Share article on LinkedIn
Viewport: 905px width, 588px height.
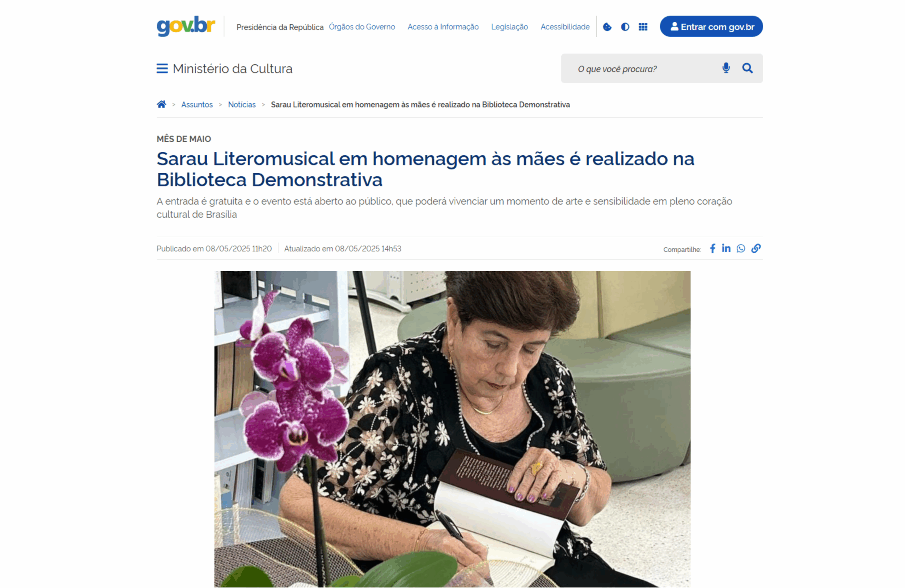pyautogui.click(x=726, y=248)
